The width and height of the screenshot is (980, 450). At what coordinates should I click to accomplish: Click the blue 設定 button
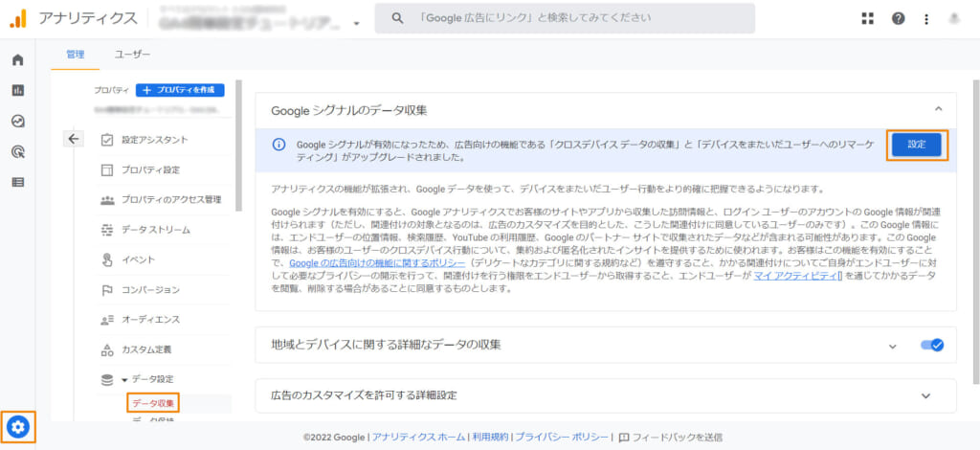coord(917,145)
